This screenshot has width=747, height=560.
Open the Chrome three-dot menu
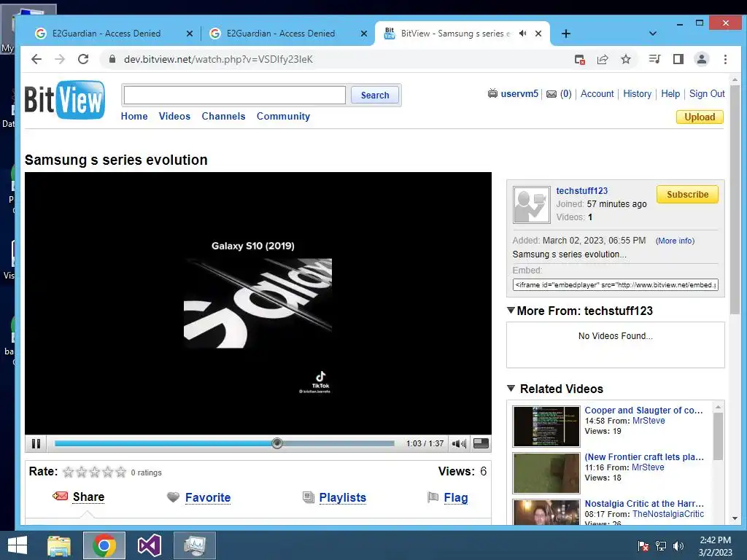pyautogui.click(x=725, y=59)
